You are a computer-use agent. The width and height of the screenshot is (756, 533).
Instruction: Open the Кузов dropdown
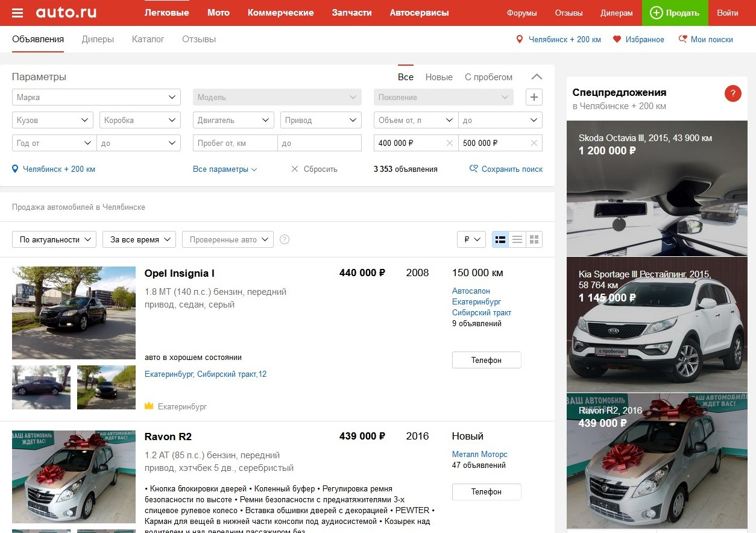(x=52, y=120)
